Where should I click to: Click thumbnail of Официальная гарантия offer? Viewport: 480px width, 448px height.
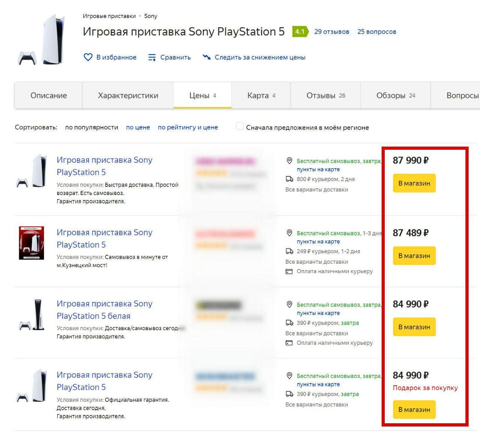(x=31, y=386)
